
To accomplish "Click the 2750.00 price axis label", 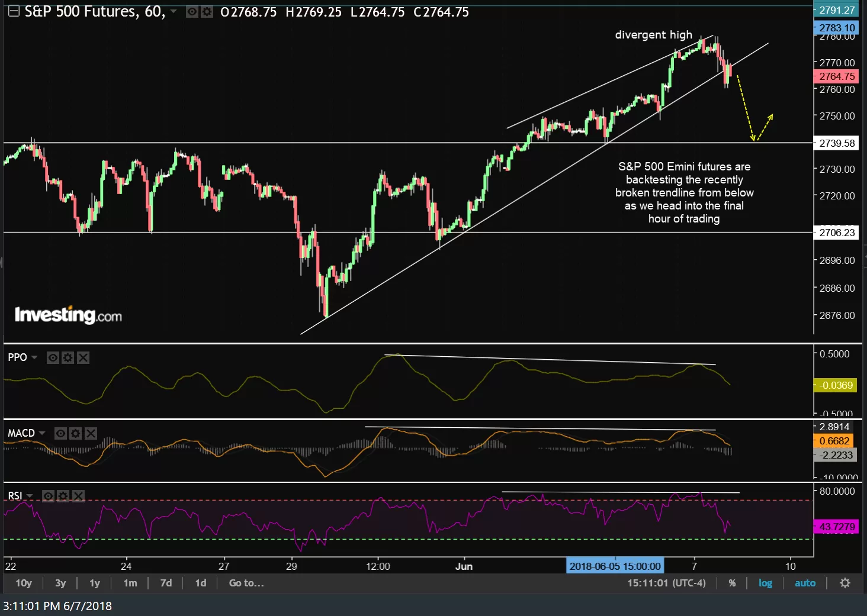I will 837,116.
